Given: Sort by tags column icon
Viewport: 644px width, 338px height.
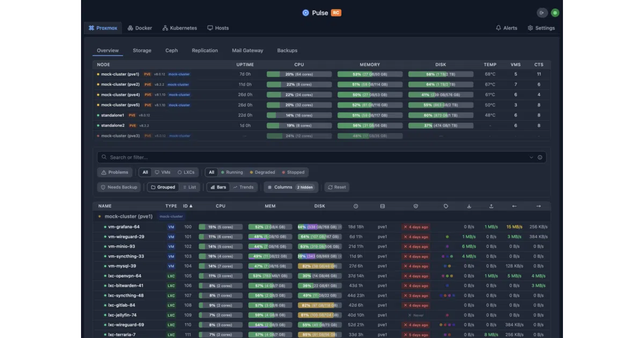Looking at the screenshot, I should tap(446, 206).
